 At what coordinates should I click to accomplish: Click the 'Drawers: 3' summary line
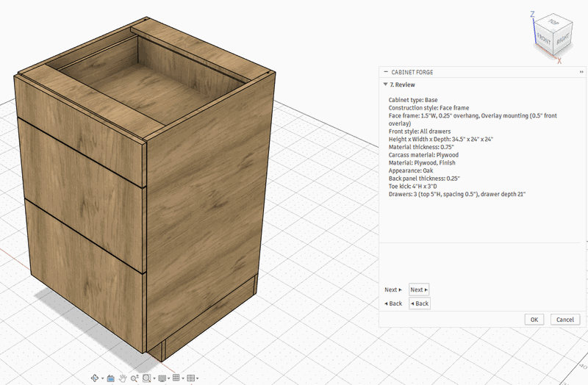click(x=456, y=194)
